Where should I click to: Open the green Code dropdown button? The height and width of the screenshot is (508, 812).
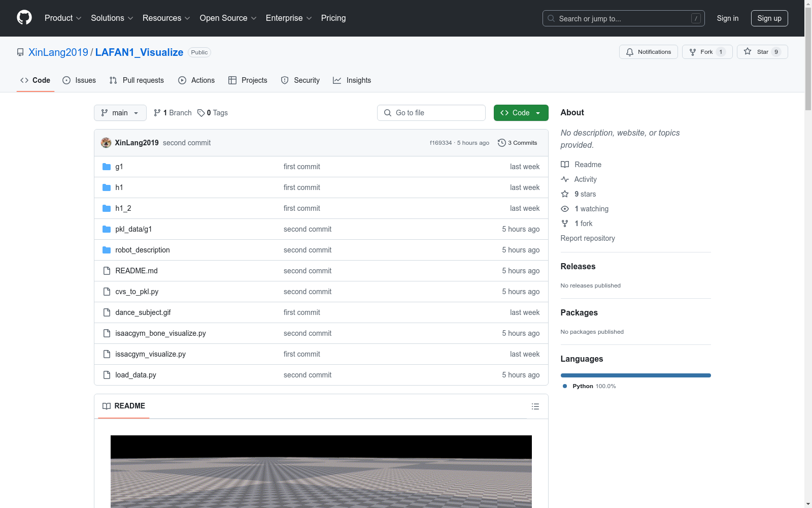click(x=521, y=113)
